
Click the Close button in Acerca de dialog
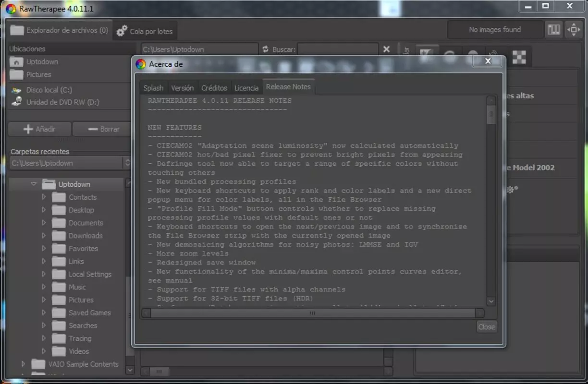click(x=486, y=327)
